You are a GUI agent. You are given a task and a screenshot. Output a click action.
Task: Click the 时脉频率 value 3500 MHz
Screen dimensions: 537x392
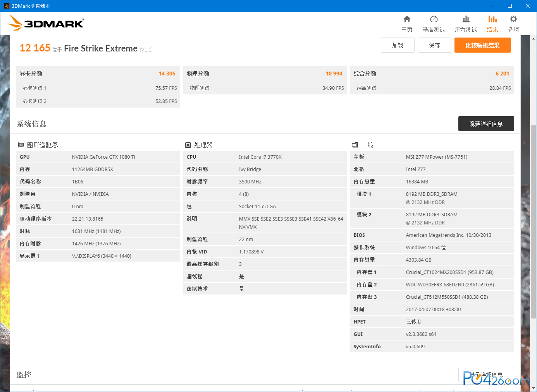point(250,181)
